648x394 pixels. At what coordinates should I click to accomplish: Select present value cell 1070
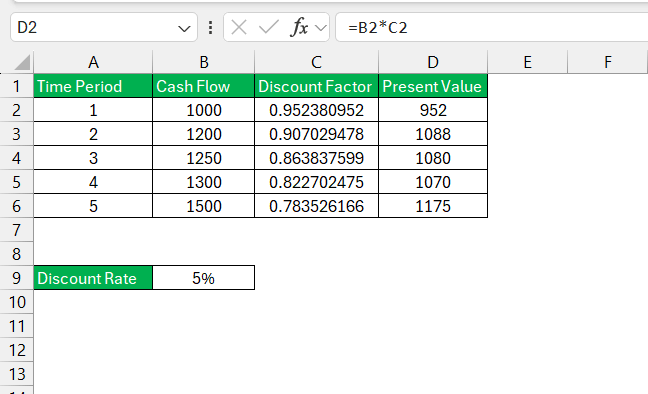[433, 182]
